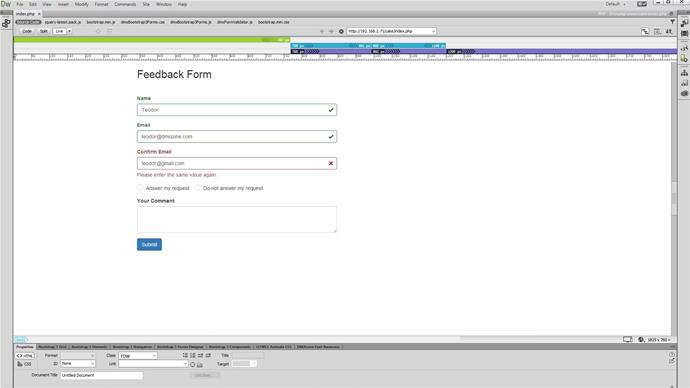This screenshot has width=690, height=388.
Task: Open the site map hierarchy icon in dock
Action: (x=684, y=73)
